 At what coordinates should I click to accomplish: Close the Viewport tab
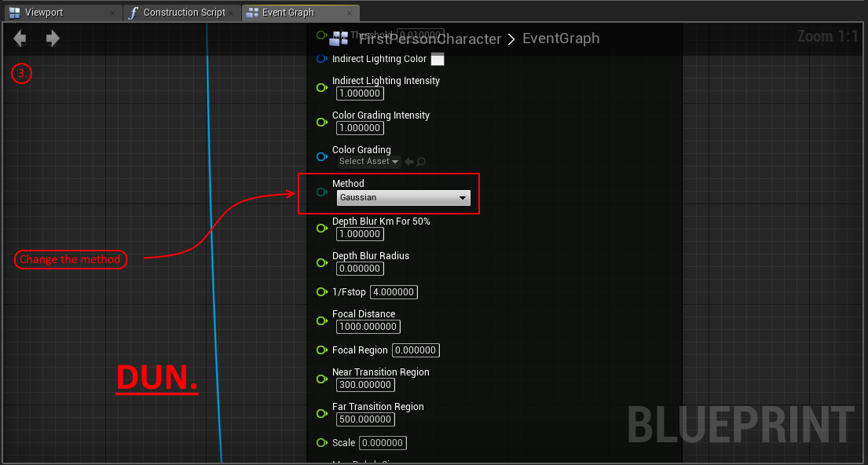click(x=113, y=13)
